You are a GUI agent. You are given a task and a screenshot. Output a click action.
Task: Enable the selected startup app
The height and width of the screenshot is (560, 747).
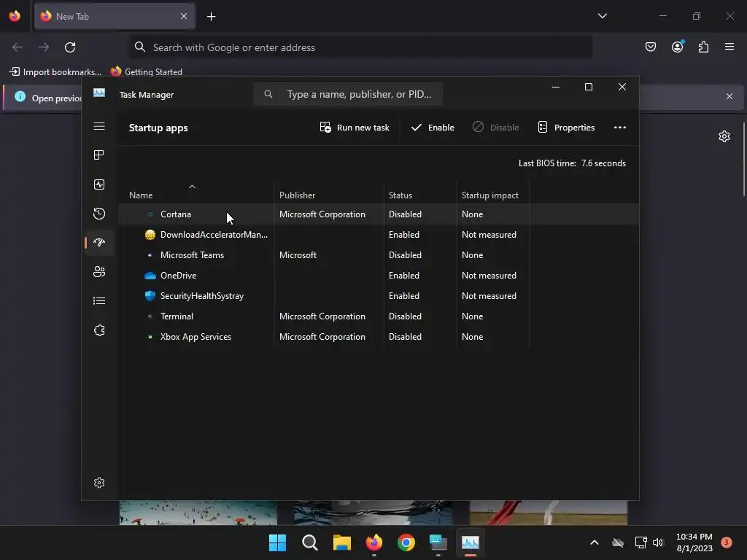433,127
